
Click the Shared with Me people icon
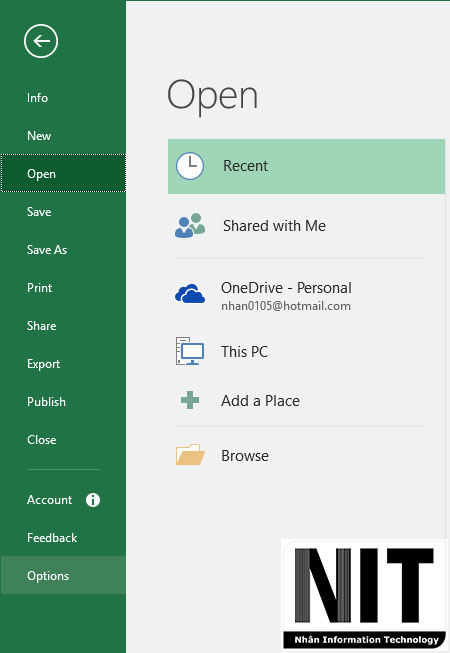click(x=190, y=226)
